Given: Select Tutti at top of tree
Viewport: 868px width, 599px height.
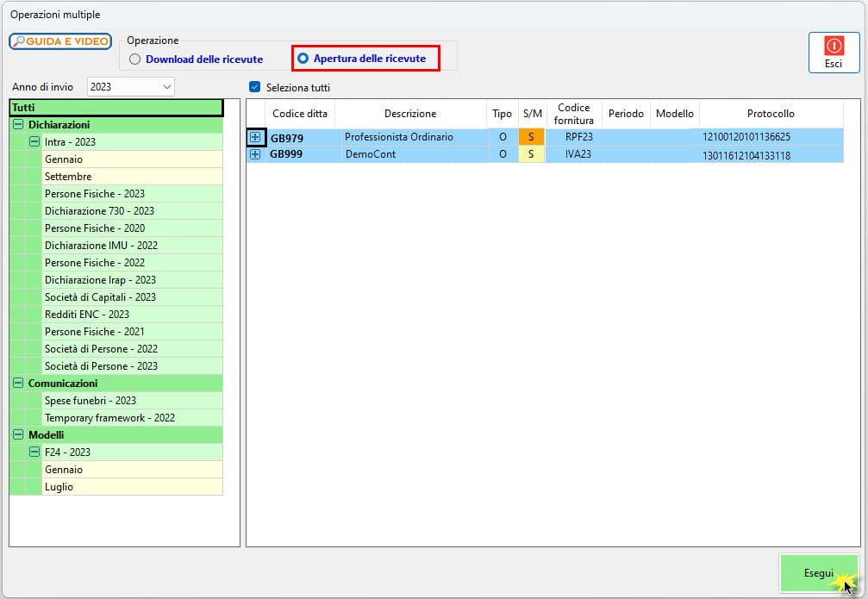Looking at the screenshot, I should 116,108.
